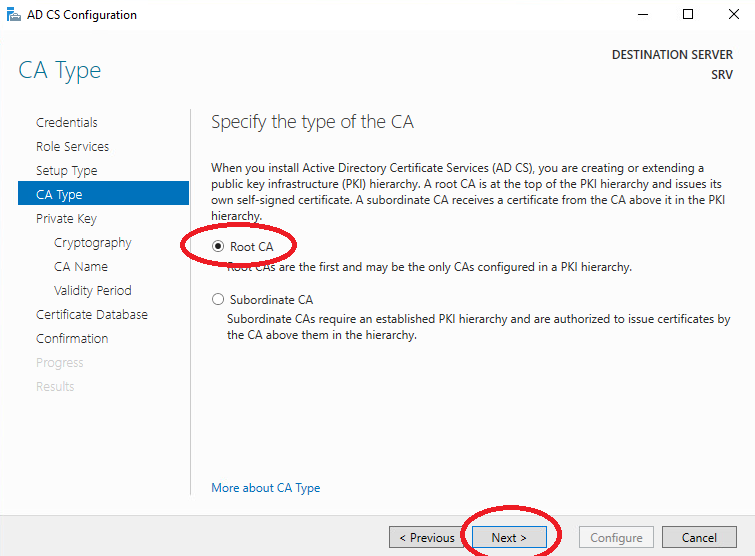Click the Next button

click(x=509, y=537)
